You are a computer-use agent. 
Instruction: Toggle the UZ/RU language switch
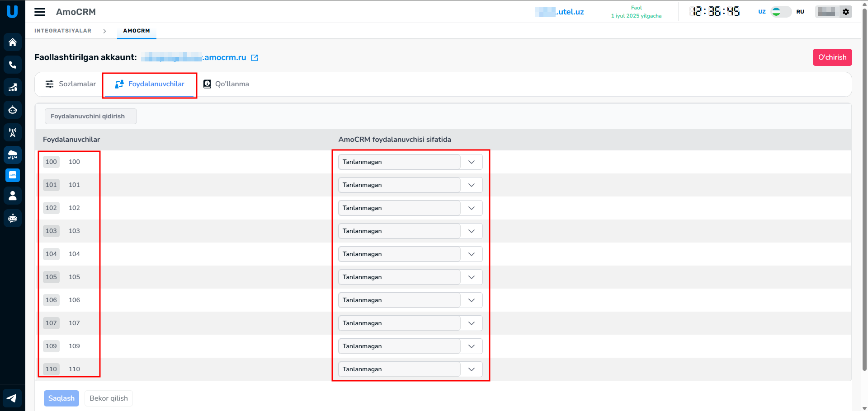781,12
